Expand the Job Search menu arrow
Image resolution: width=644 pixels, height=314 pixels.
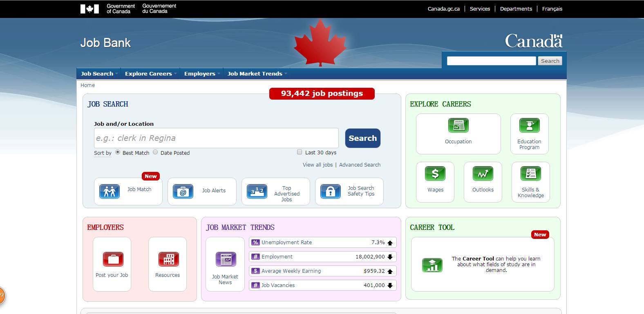117,74
